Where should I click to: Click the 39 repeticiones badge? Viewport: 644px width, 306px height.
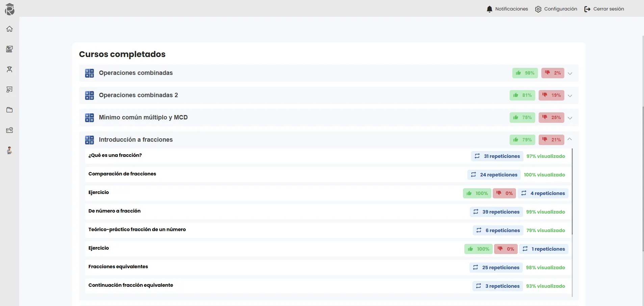(x=496, y=212)
